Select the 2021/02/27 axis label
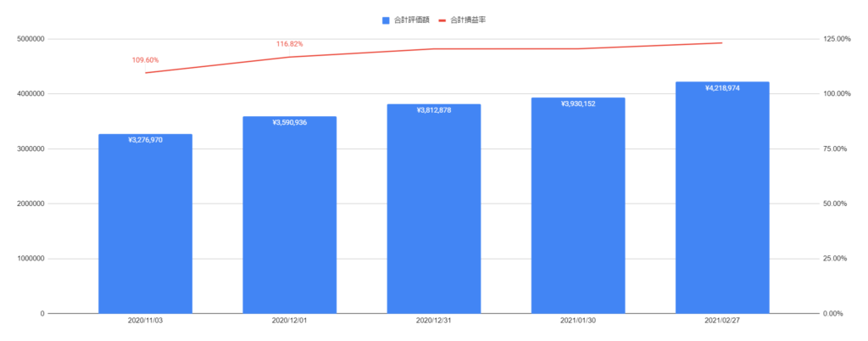Viewport: 868px width, 341px height. point(722,321)
